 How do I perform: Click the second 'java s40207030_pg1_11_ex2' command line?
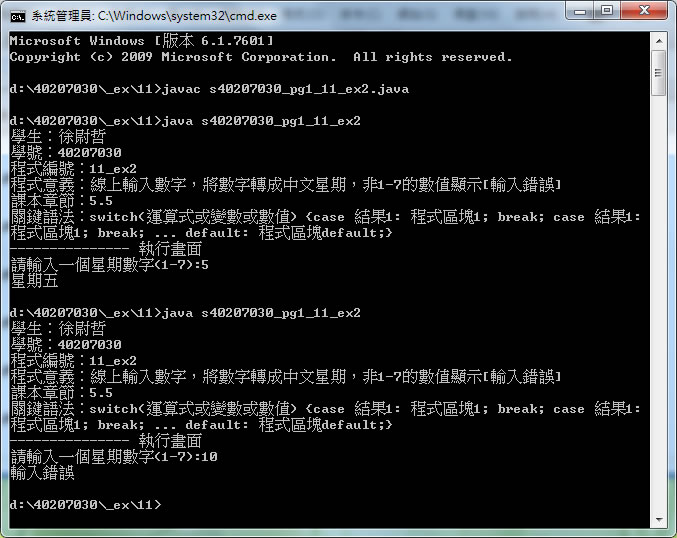pyautogui.click(x=185, y=313)
